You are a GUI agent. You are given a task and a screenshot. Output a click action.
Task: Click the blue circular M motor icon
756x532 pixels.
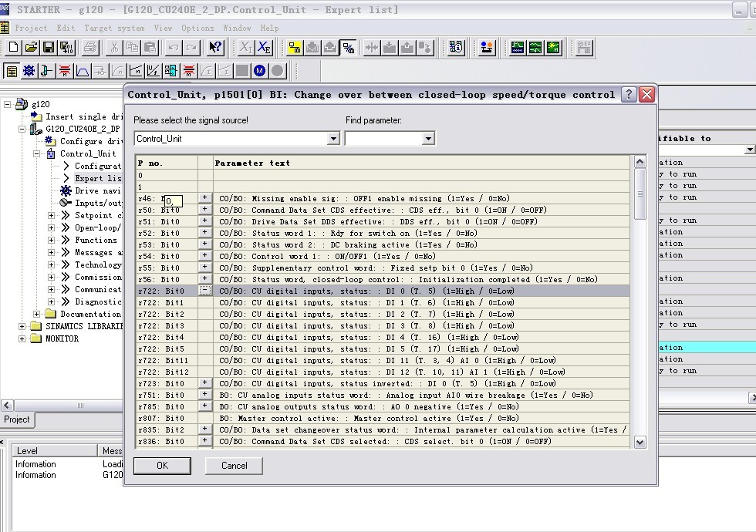point(259,71)
